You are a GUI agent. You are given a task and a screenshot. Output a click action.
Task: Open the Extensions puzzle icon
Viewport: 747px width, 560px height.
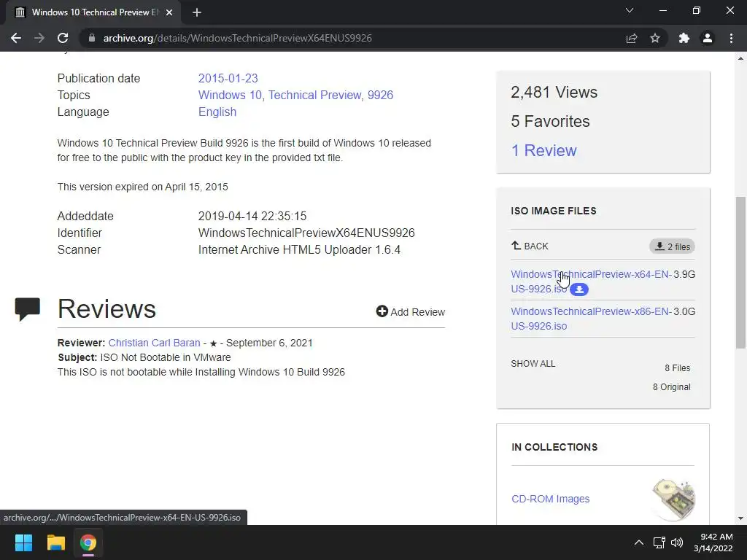pos(684,38)
